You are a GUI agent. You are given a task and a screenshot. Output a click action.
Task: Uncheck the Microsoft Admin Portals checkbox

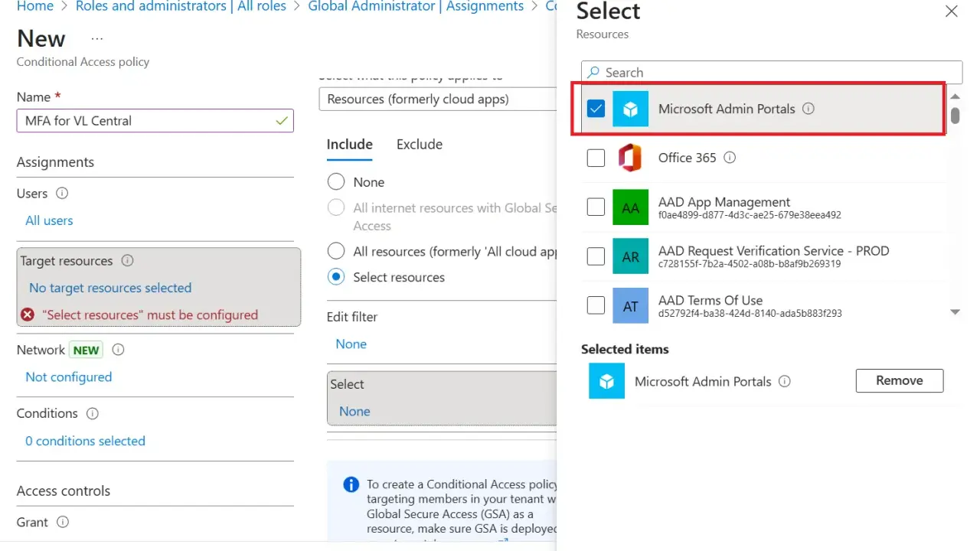596,109
